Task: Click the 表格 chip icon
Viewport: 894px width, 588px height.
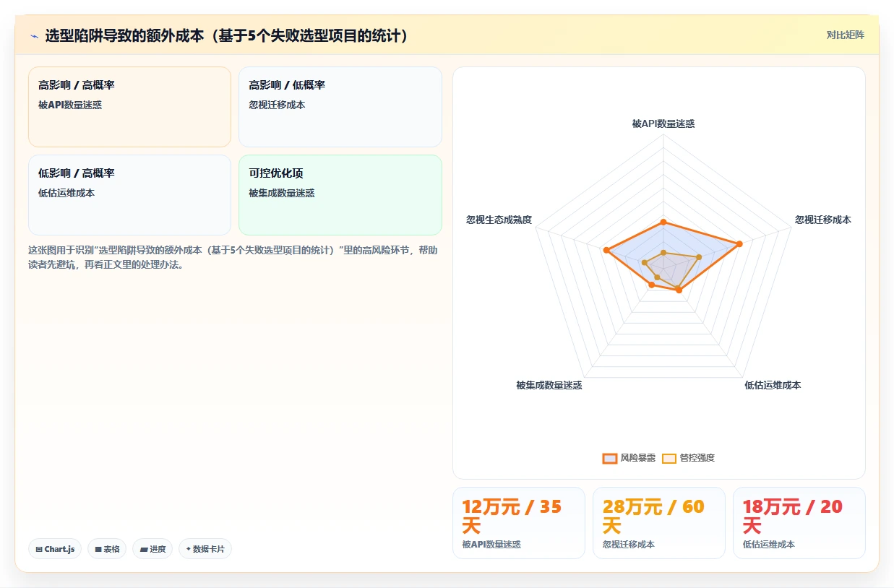Action: tap(98, 550)
